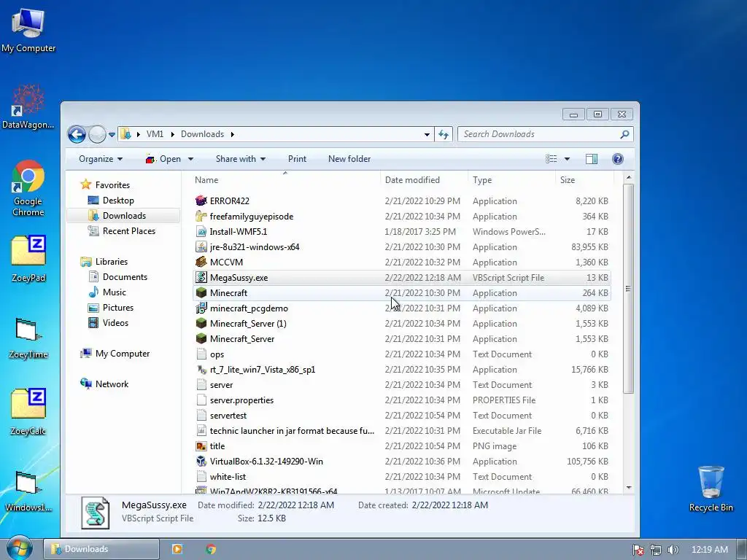Select the server.properties file row
The image size is (747, 560).
pyautogui.click(x=401, y=400)
